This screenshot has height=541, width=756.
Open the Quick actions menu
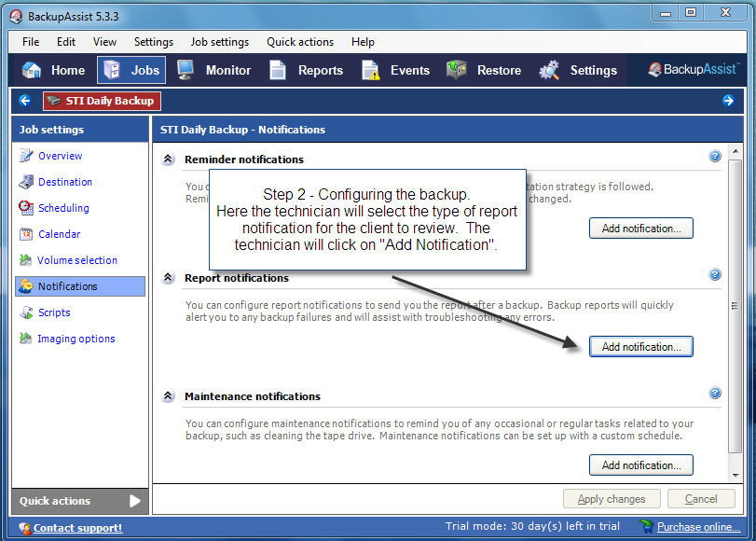[299, 42]
